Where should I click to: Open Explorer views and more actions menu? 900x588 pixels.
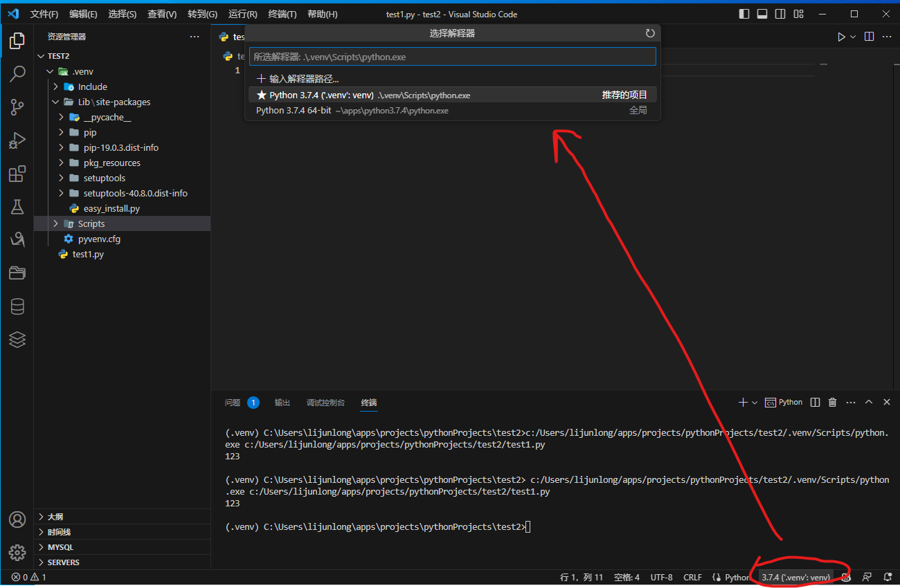tap(195, 37)
